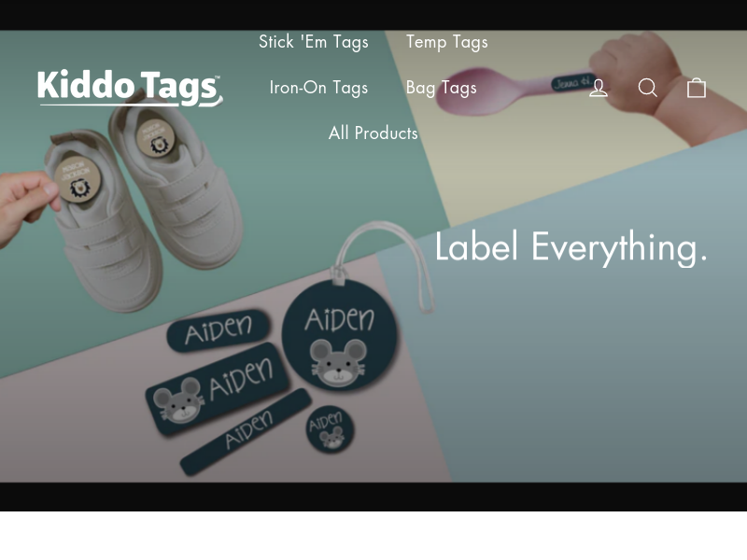Click the search magnifier icon
This screenshot has width=747, height=560.
click(x=647, y=88)
